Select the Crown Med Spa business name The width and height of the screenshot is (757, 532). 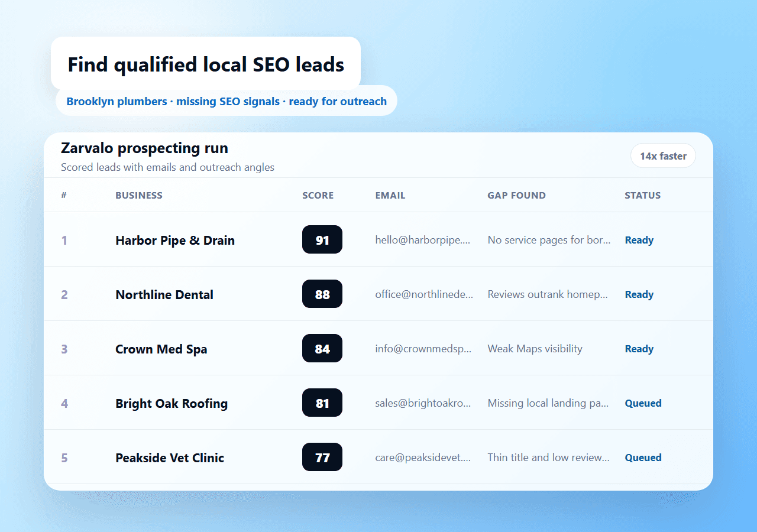(x=161, y=349)
